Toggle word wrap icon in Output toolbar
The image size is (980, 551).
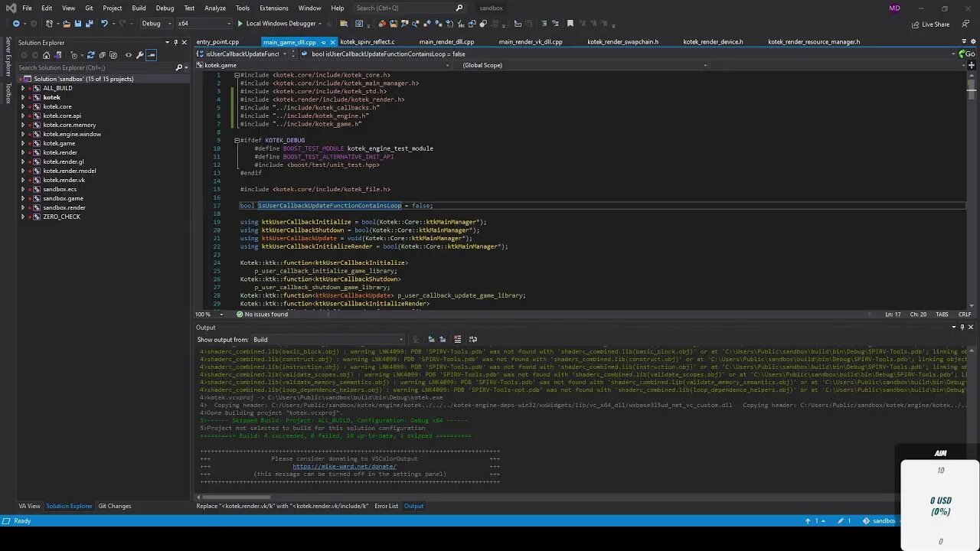pos(472,339)
